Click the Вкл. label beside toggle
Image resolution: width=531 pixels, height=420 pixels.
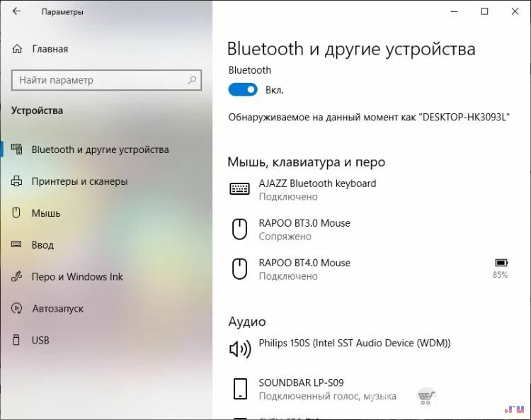[x=274, y=90]
